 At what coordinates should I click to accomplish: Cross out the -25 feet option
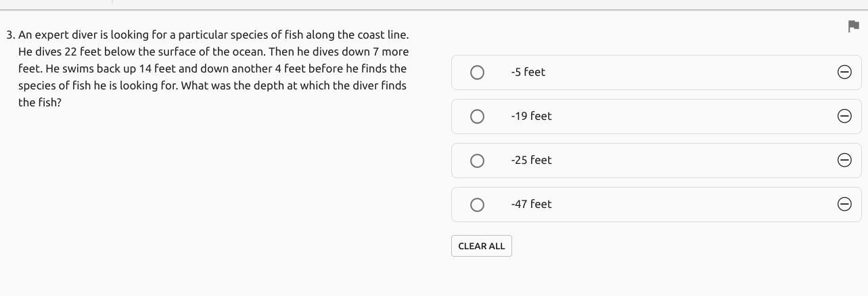pyautogui.click(x=844, y=160)
